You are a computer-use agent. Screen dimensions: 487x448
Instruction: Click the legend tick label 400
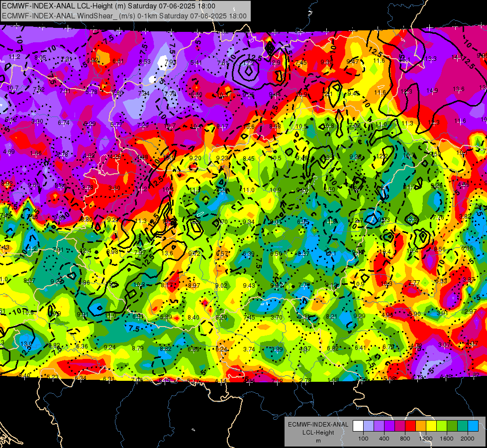(384, 439)
